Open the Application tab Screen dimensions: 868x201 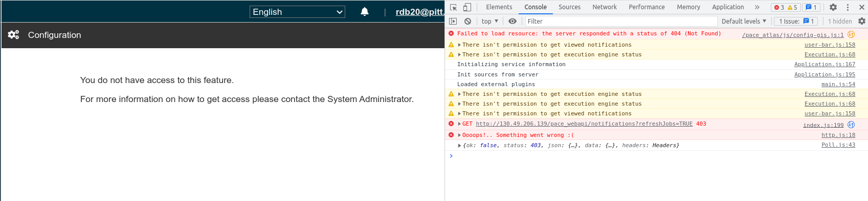coord(728,7)
